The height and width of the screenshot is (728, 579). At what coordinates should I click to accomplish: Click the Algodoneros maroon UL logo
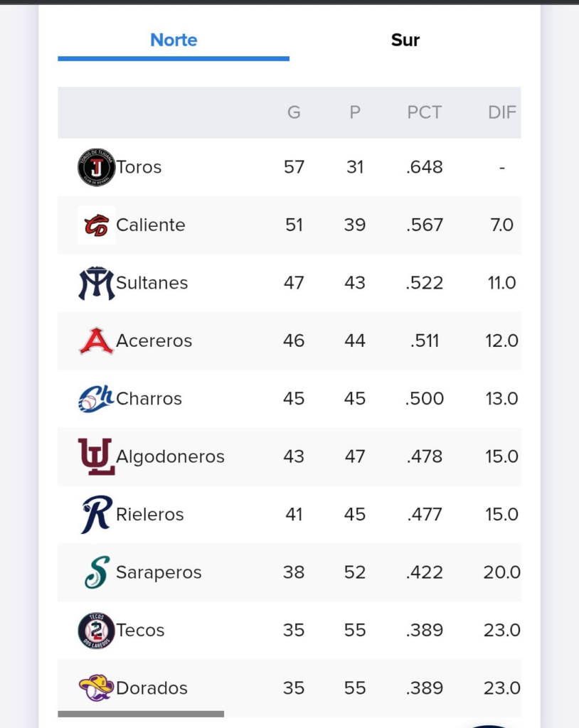click(x=96, y=456)
